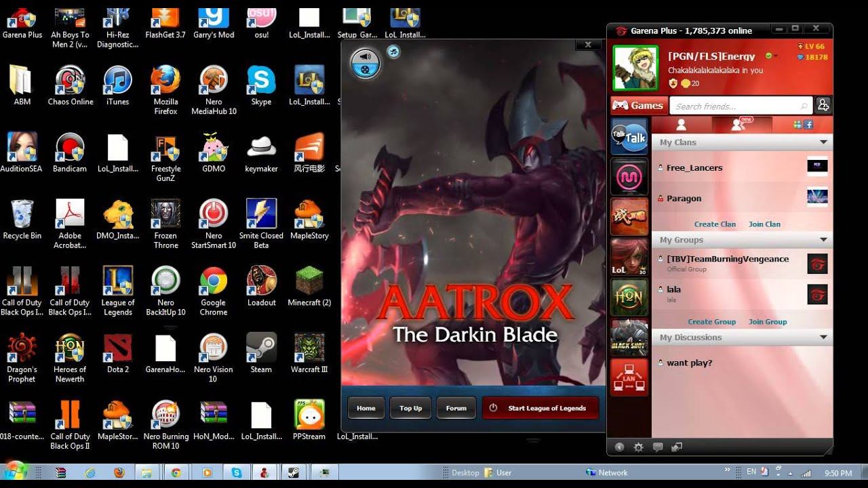The image size is (868, 488).
Task: Open Skype from the taskbar
Action: click(x=236, y=473)
